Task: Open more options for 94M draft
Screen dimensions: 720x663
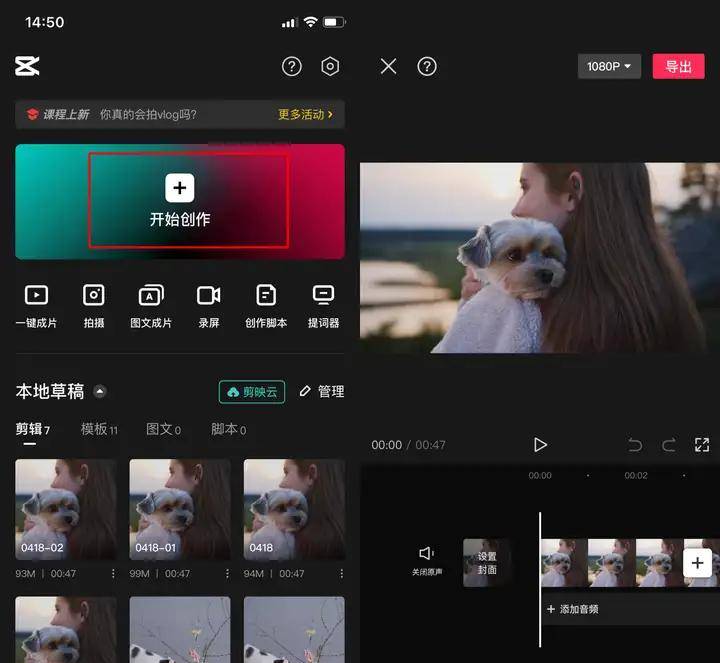Action: (x=341, y=574)
